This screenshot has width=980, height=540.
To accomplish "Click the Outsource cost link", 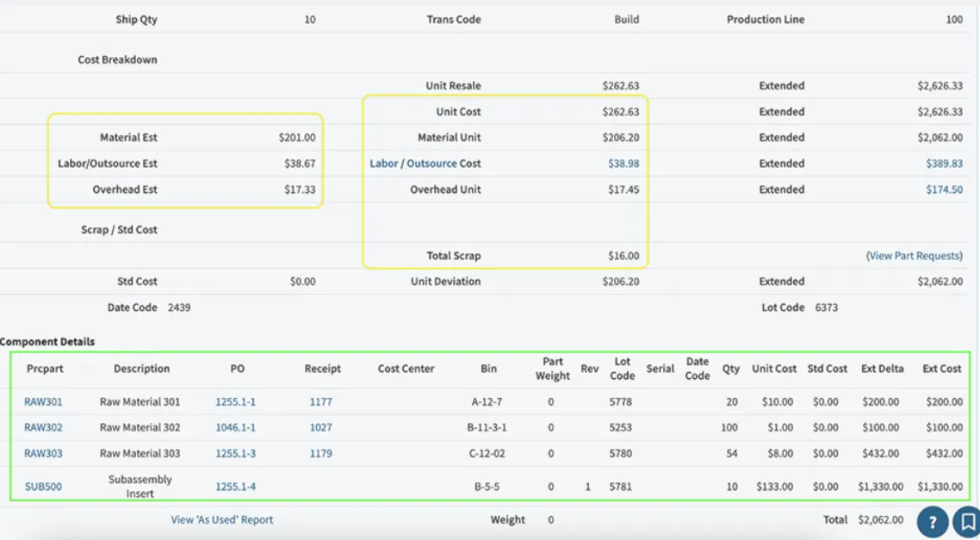I will [431, 164].
